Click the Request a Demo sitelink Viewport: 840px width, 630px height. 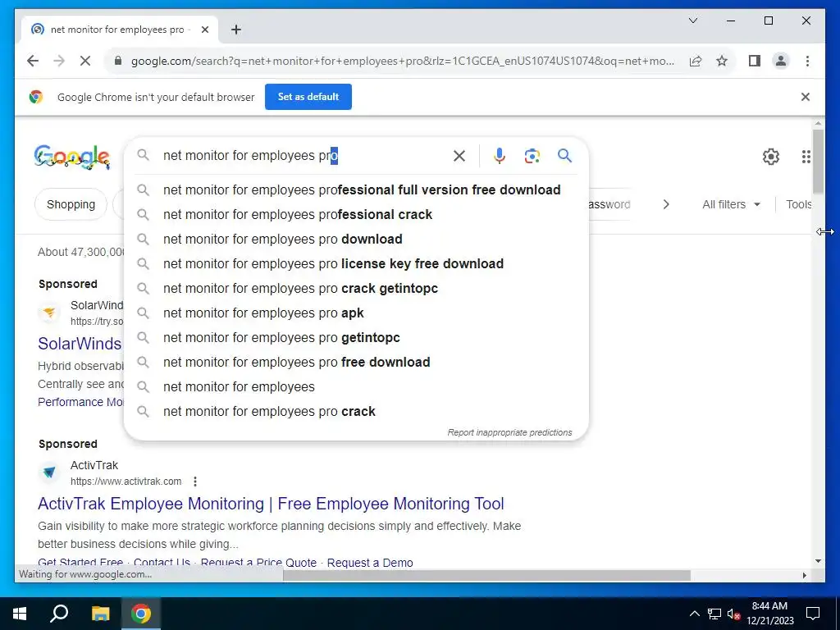[x=370, y=563]
